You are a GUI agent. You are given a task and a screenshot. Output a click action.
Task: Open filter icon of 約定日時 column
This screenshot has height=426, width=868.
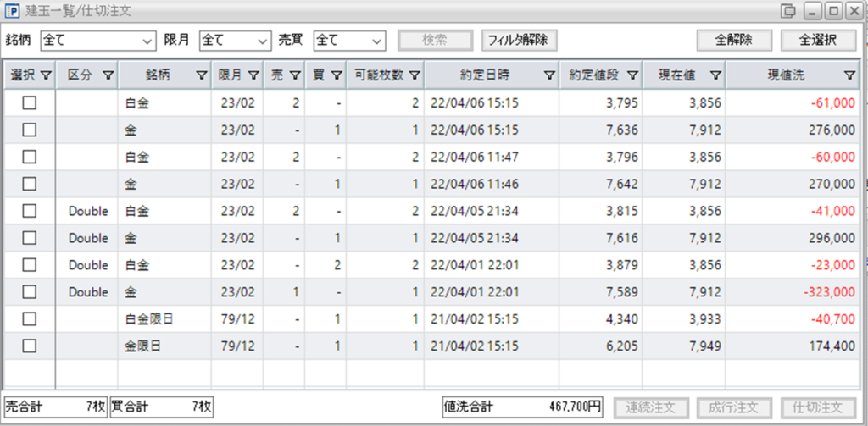pyautogui.click(x=549, y=75)
